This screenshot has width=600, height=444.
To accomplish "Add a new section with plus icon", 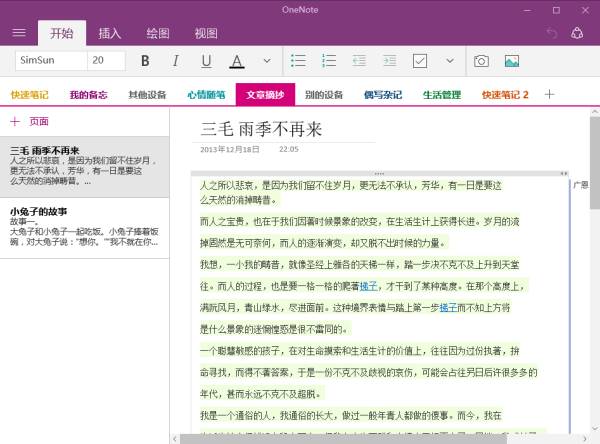I will click(x=549, y=94).
